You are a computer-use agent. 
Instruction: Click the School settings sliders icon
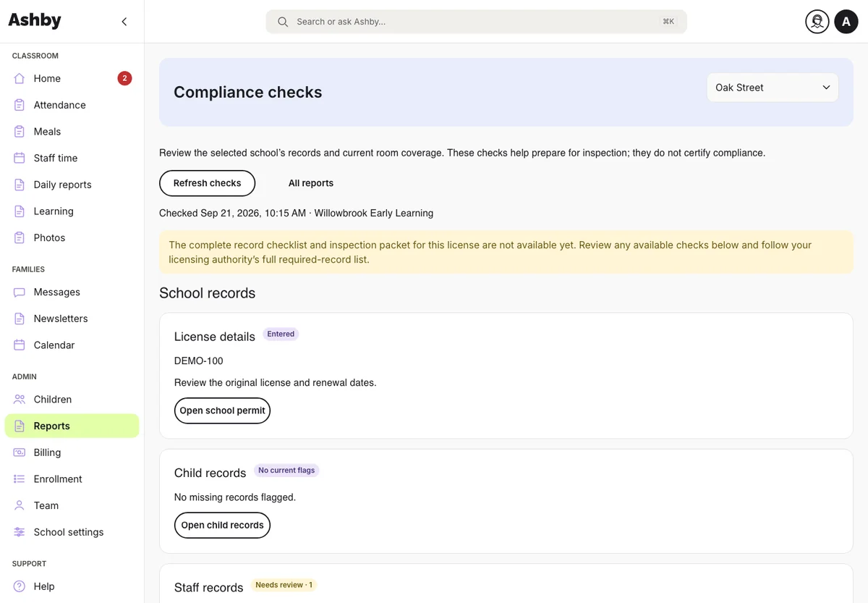(20, 532)
